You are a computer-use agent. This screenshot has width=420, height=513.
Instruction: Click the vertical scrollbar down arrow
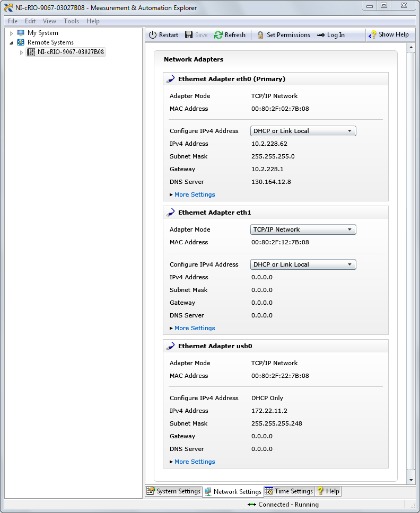[x=411, y=480]
